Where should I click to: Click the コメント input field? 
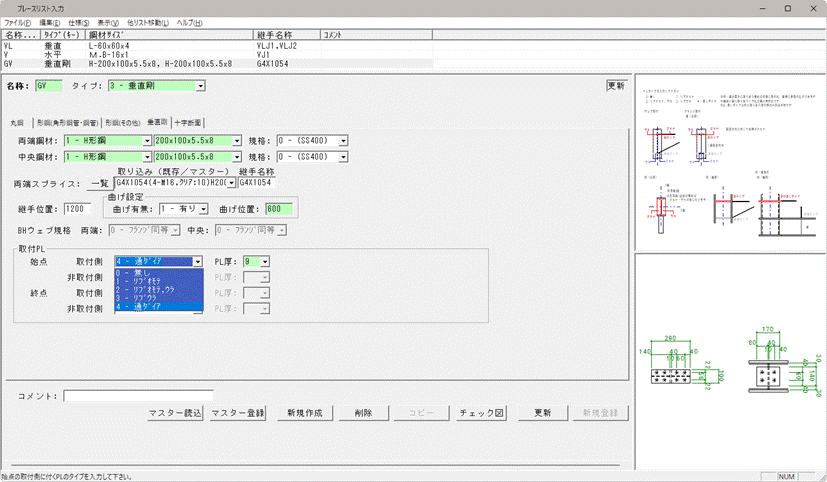coord(138,396)
